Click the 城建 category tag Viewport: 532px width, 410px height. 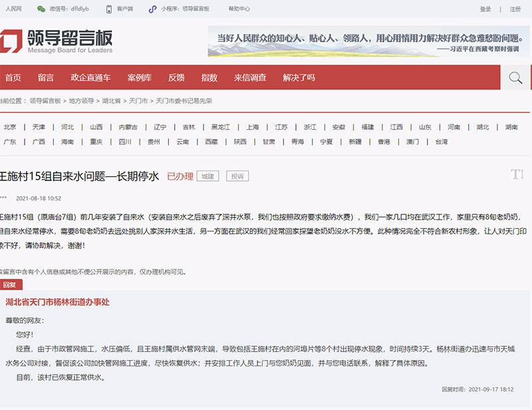tap(207, 176)
